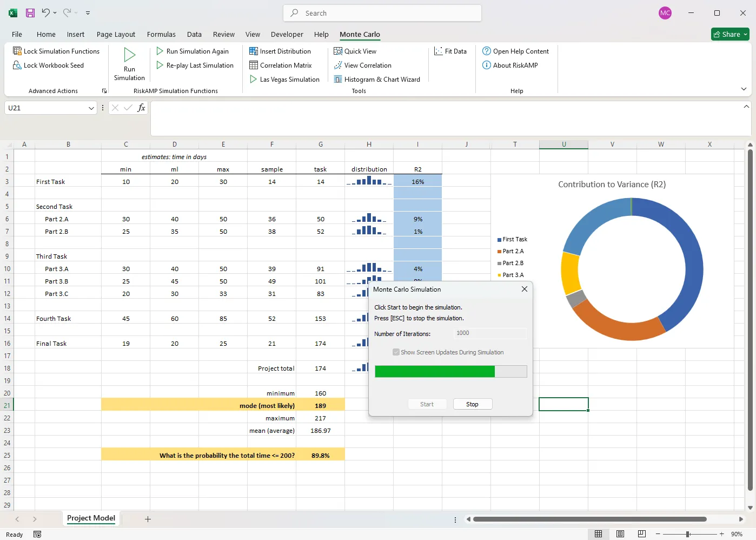Select the Project Model sheet tab
Screen dimensions: 756x540
pos(90,518)
